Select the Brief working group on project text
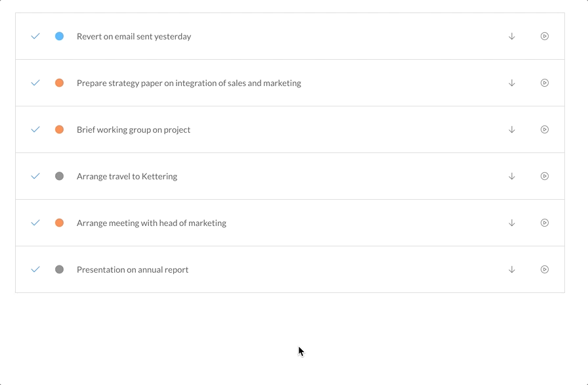588x385 pixels. pyautogui.click(x=133, y=130)
